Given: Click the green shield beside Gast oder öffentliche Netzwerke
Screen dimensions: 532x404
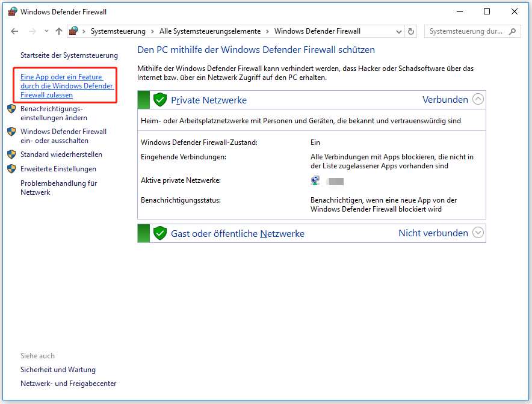Looking at the screenshot, I should tap(159, 233).
